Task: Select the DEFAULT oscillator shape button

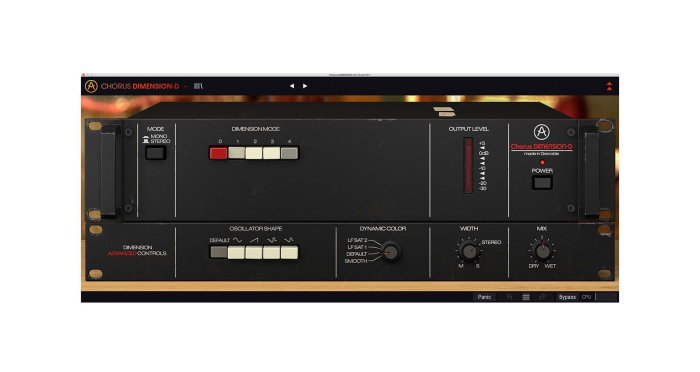Action: (219, 253)
